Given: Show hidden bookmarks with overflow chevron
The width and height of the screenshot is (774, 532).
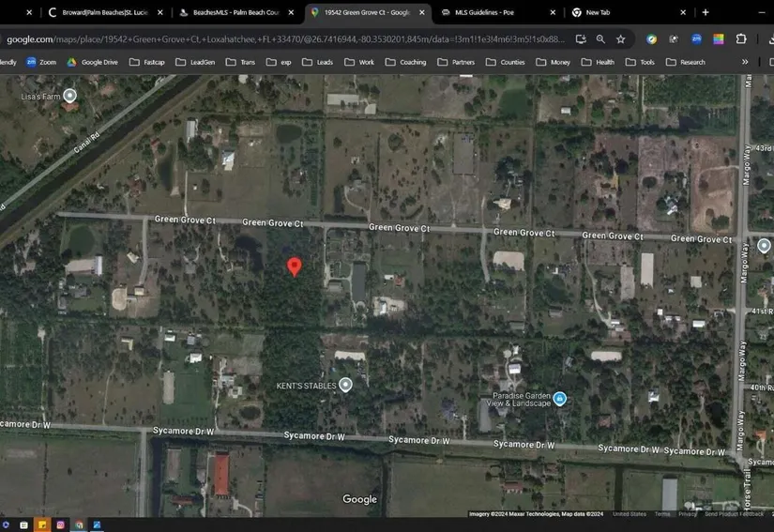Looking at the screenshot, I should 745,62.
